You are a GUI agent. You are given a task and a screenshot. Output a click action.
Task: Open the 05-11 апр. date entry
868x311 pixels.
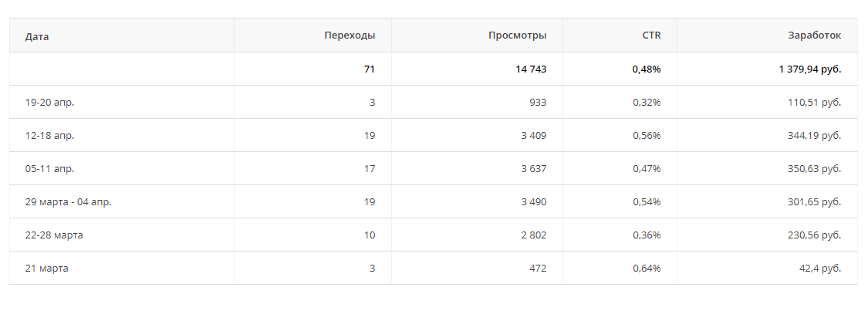pyautogui.click(x=50, y=169)
